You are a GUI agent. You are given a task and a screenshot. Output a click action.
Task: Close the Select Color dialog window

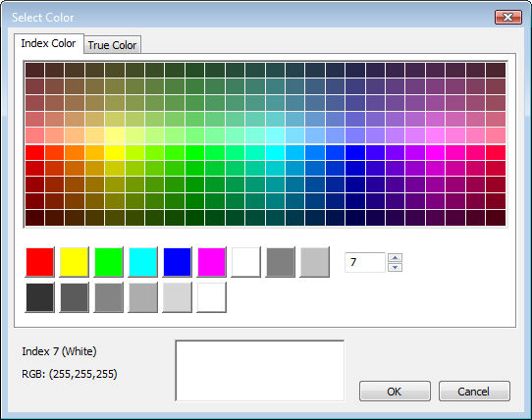click(x=507, y=17)
